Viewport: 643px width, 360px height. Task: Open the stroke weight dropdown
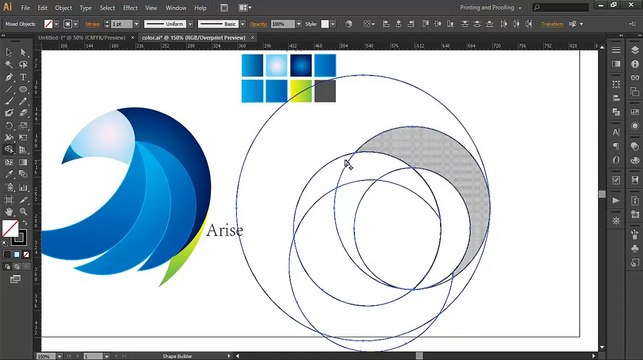click(137, 24)
